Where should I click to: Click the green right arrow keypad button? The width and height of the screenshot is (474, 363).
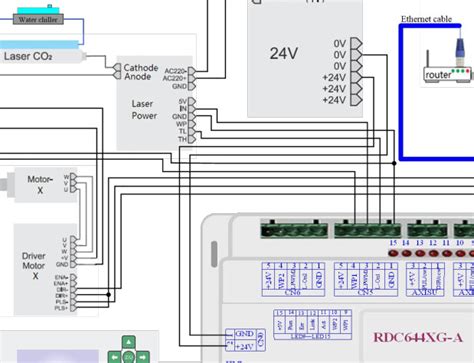[x=143, y=357]
